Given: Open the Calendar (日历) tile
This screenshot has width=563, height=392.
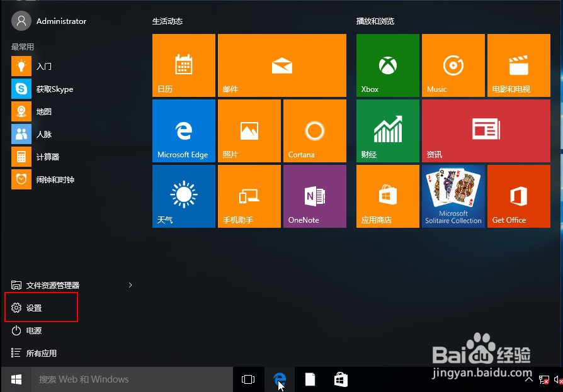Looking at the screenshot, I should click(x=184, y=65).
